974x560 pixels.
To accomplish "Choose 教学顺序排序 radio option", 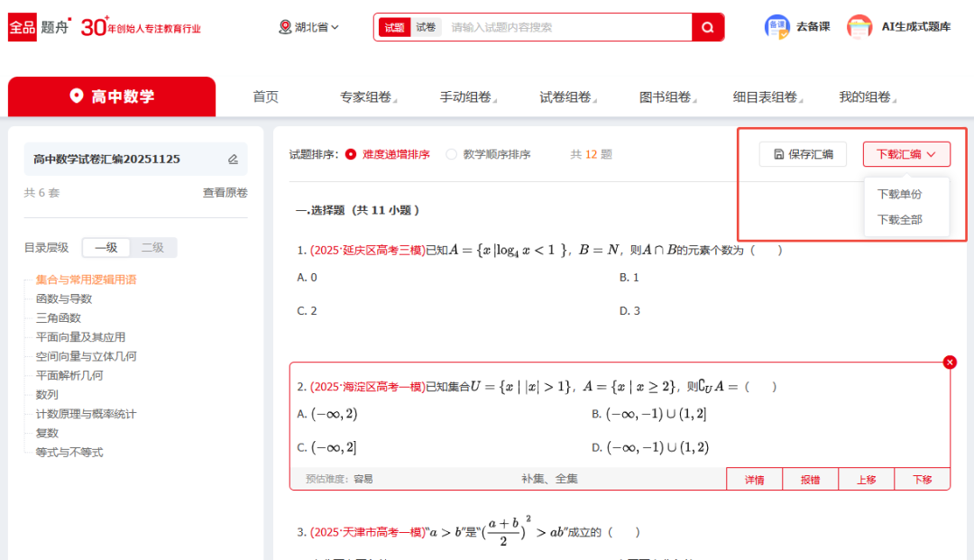I will tap(452, 154).
